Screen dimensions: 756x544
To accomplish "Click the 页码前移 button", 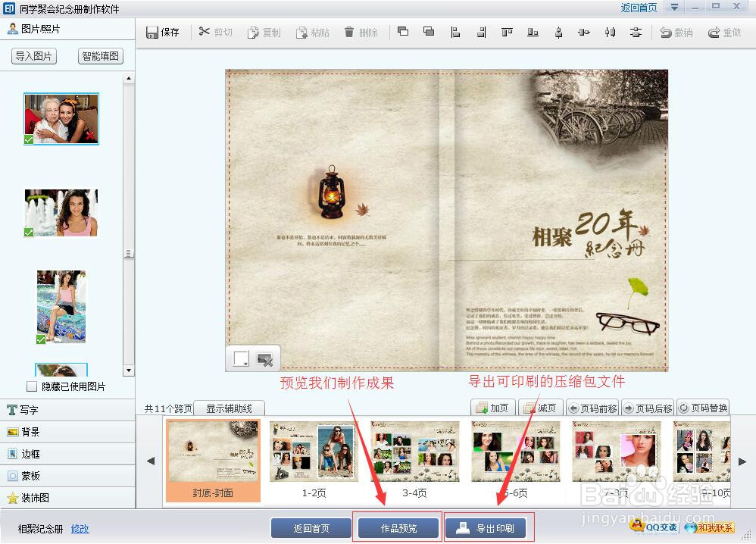I will [x=592, y=408].
